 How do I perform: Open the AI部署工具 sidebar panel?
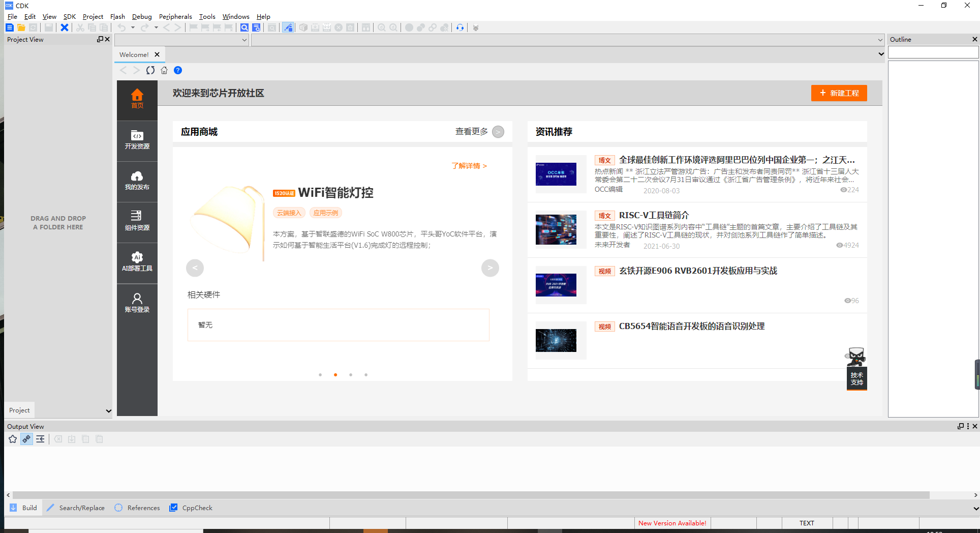click(137, 261)
